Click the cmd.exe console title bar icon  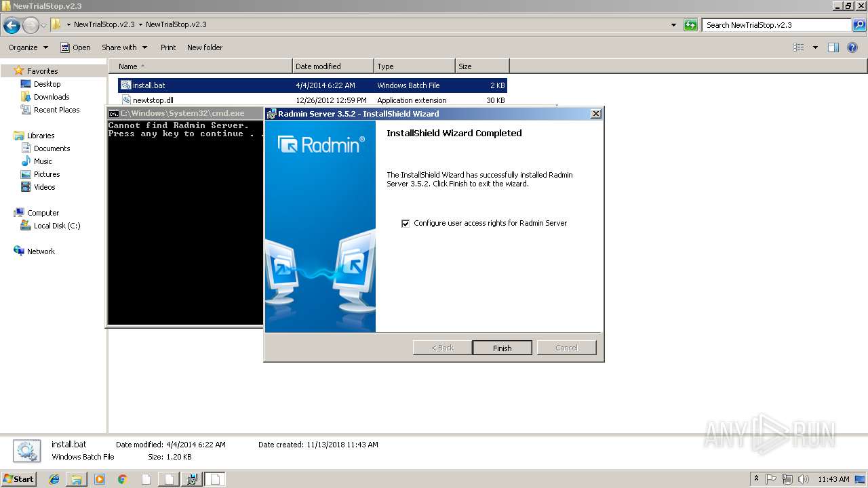coord(114,114)
